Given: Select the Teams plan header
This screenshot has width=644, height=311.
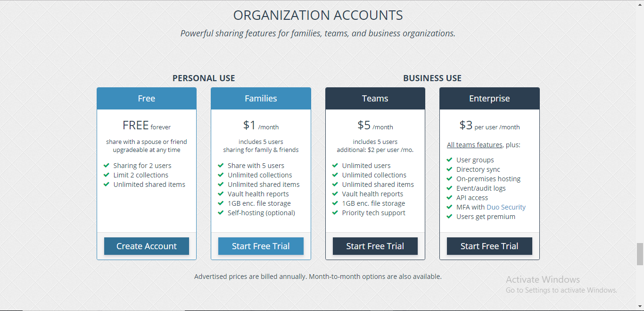Looking at the screenshot, I should point(375,99).
